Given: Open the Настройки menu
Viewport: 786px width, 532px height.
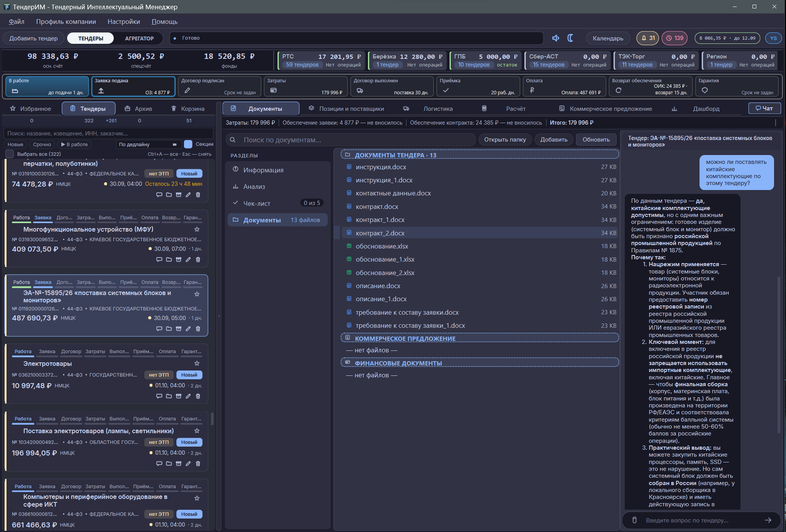Looking at the screenshot, I should 124,22.
